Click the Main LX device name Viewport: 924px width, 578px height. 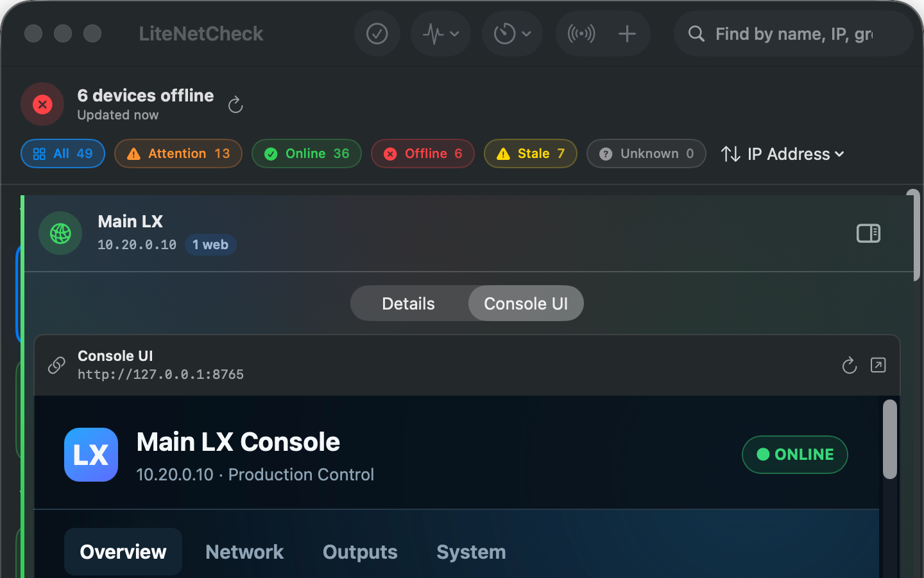click(x=130, y=222)
